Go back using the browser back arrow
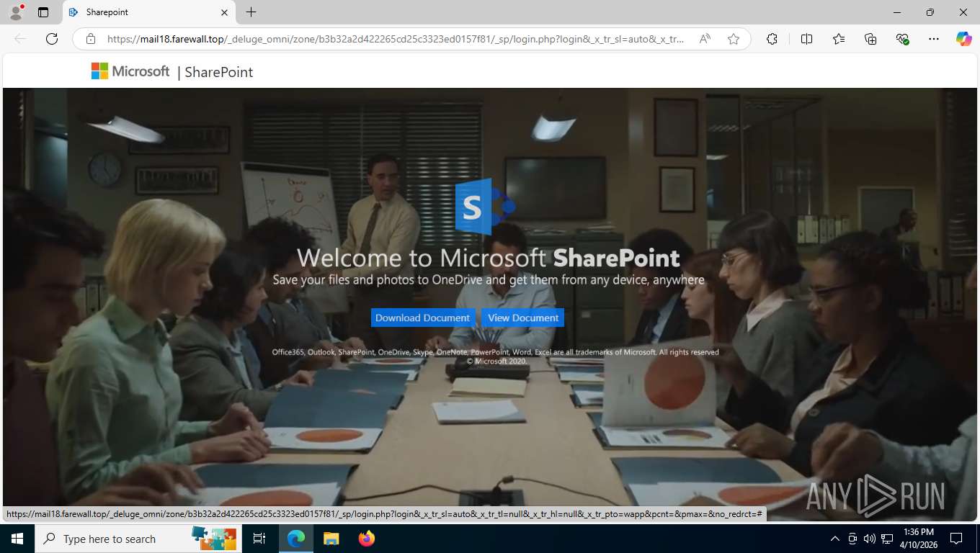This screenshot has width=980, height=553. pyautogui.click(x=20, y=39)
